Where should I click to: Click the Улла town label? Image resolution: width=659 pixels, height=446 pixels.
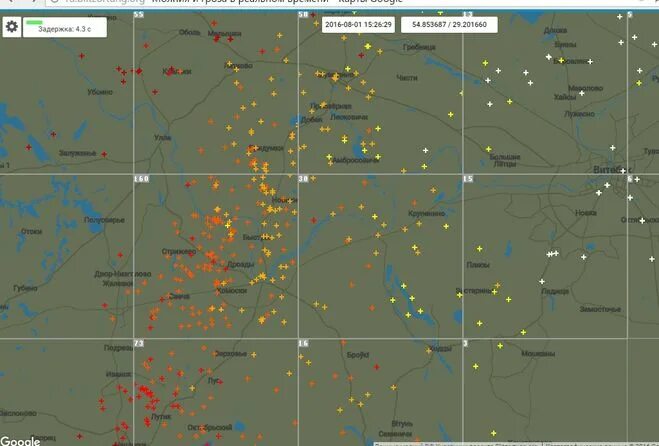point(162,137)
